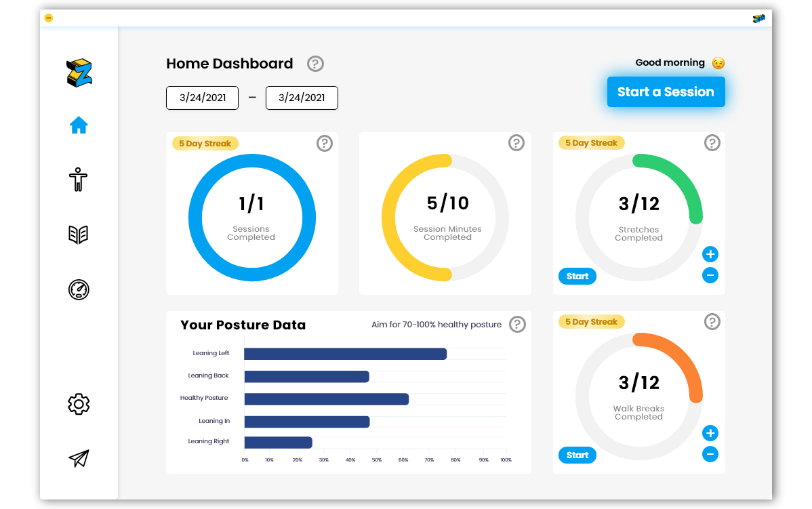Increase Walk Breaks with plus button
The width and height of the screenshot is (812, 509).
click(710, 433)
